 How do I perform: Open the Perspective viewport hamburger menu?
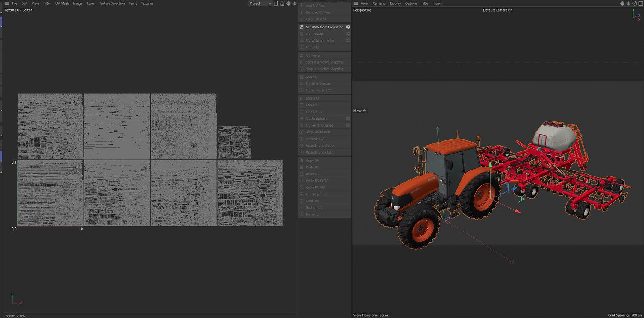(x=355, y=3)
